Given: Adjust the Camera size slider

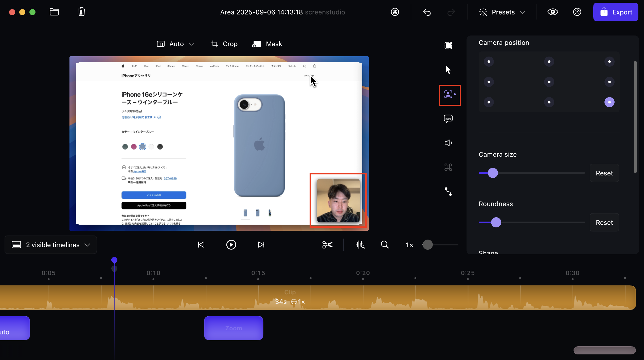Looking at the screenshot, I should point(493,173).
